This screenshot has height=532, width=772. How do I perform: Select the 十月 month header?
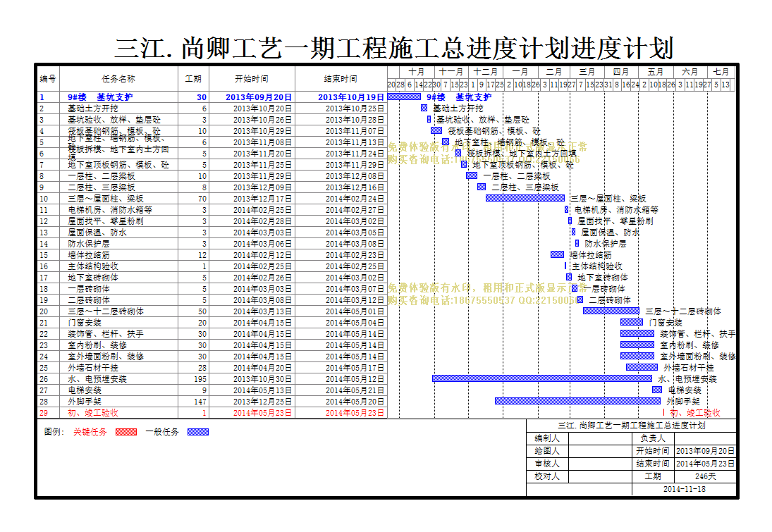tap(417, 72)
